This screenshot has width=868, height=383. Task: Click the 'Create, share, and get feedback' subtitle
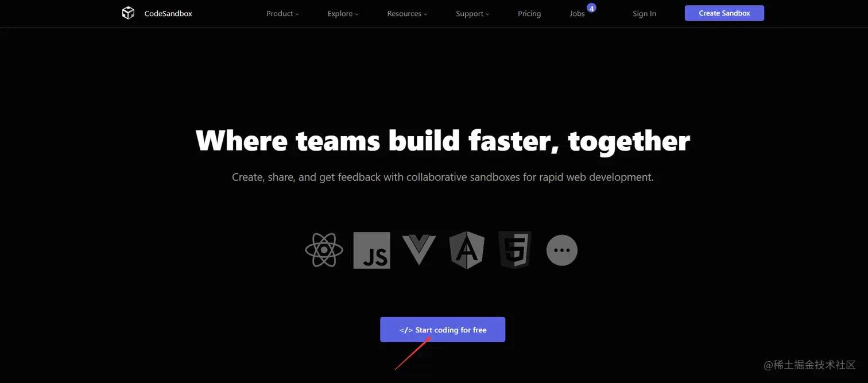443,177
